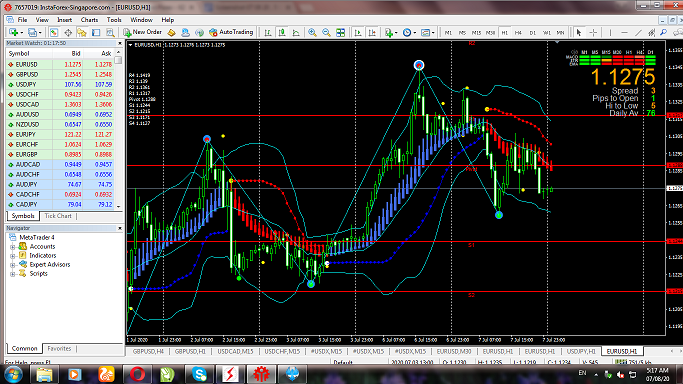This screenshot has height=384, width=683.
Task: Close the Navigator panel
Action: click(120, 228)
